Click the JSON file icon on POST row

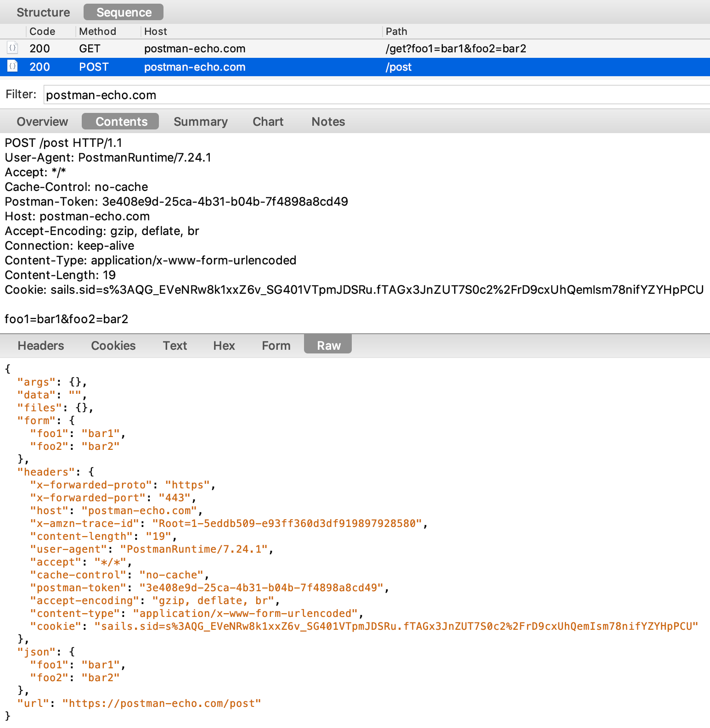[x=13, y=66]
